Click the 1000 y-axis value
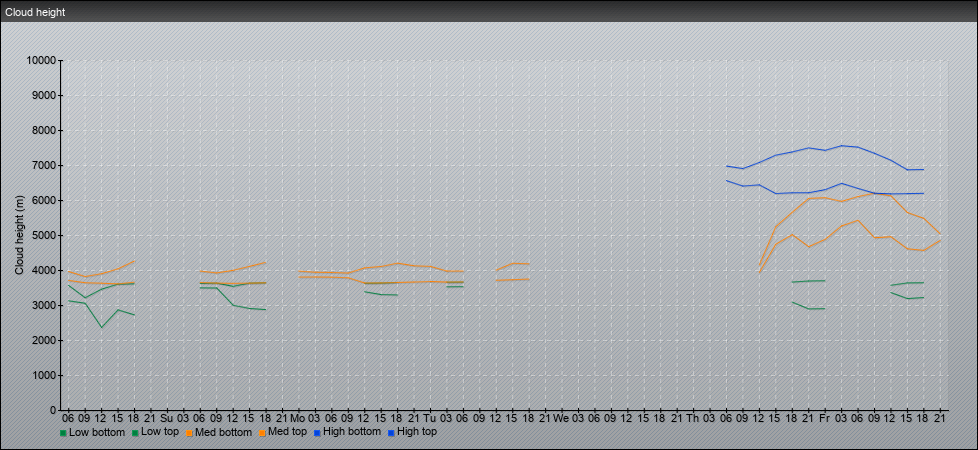978x450 pixels. point(44,375)
